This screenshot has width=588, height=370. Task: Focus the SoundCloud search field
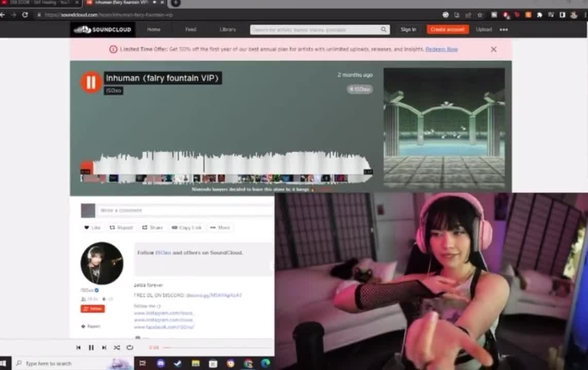point(320,29)
